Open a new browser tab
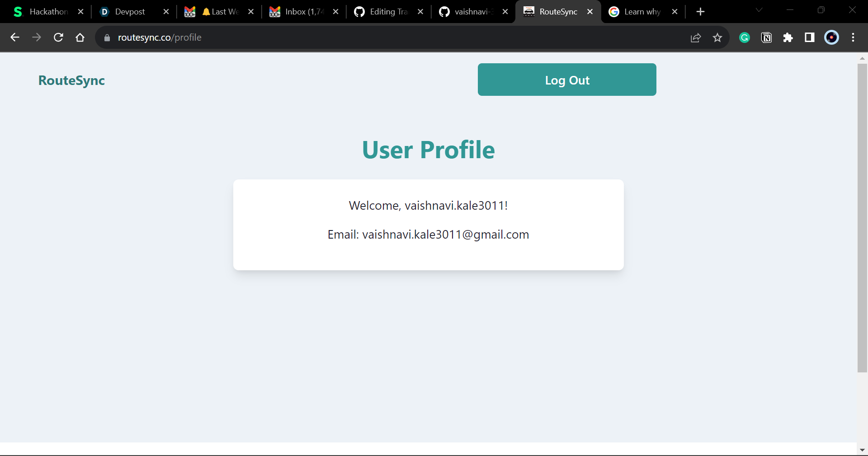The height and width of the screenshot is (456, 868). [700, 12]
